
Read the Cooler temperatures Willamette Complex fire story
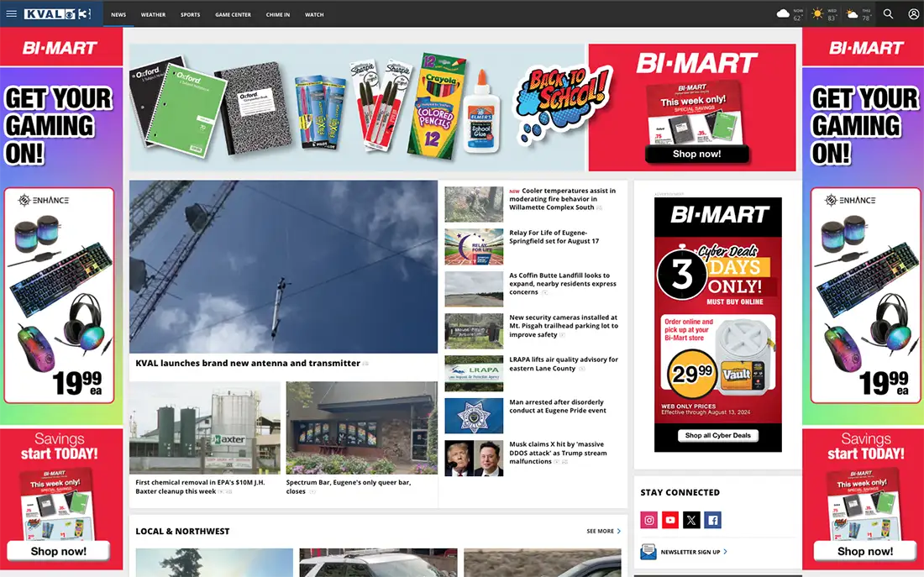tap(562, 199)
